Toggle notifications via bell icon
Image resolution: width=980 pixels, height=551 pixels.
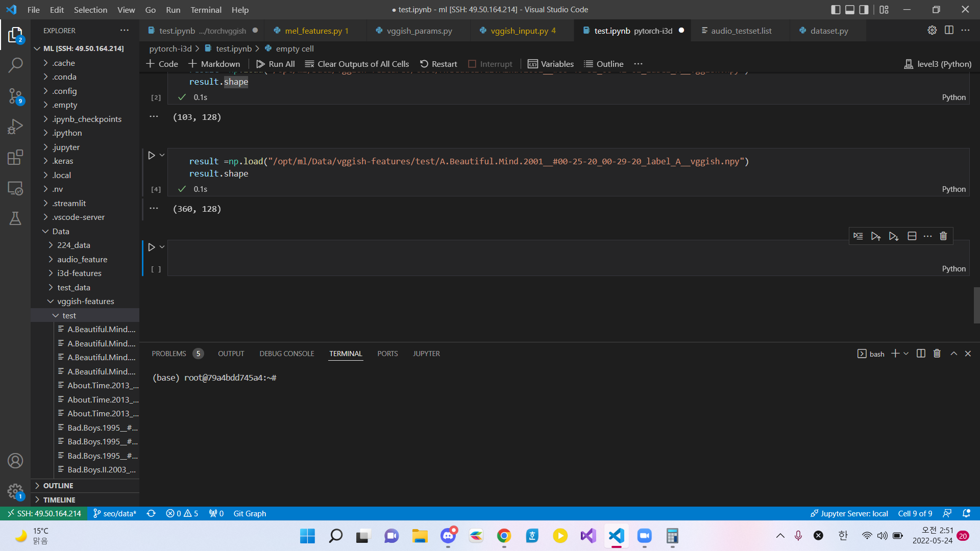point(967,513)
